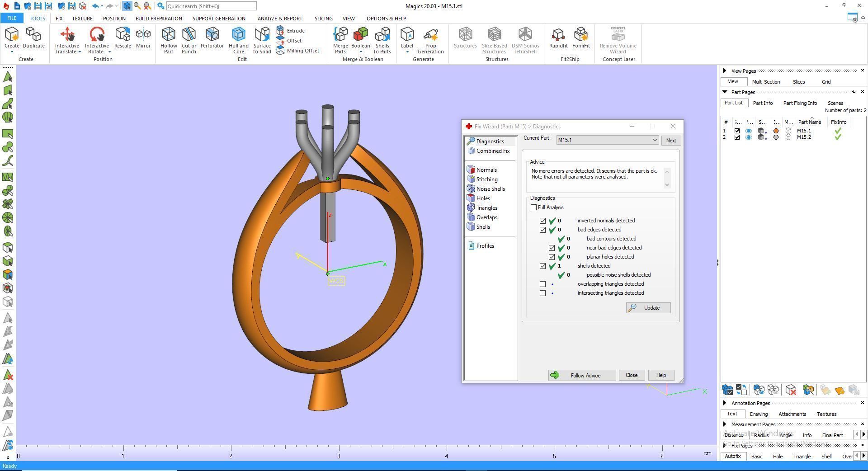Screen dimensions: 868x471
Task: Open the ANALYZE & REPORT tab
Action: [x=280, y=19]
